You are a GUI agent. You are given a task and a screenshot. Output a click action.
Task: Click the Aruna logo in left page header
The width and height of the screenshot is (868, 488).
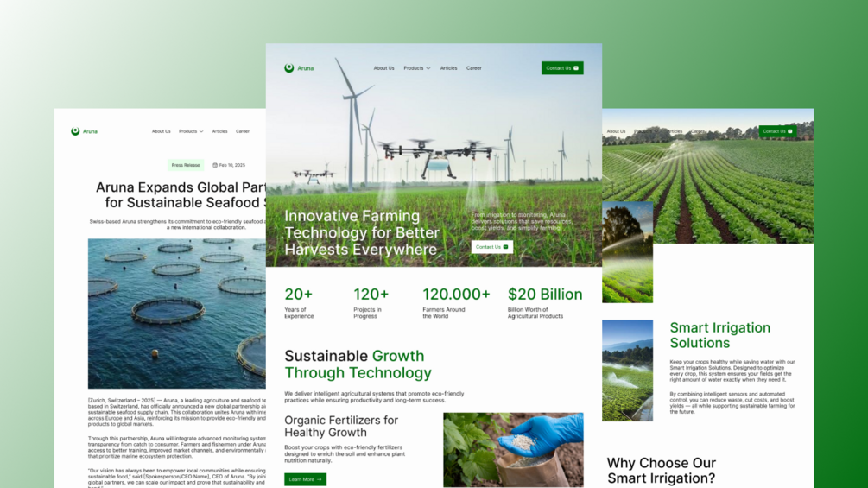84,131
